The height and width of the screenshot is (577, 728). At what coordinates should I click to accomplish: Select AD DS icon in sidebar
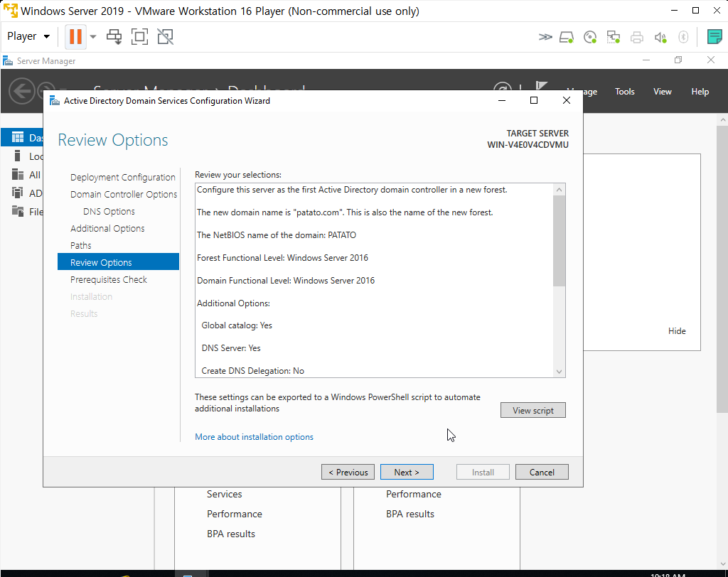(18, 193)
